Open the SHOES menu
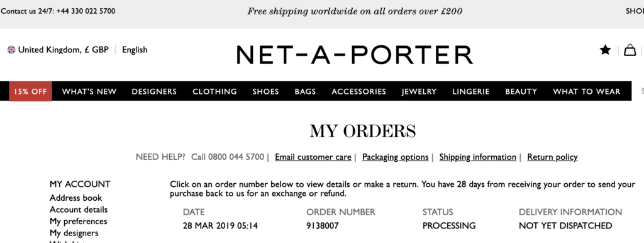This screenshot has width=644, height=243. 265,91
